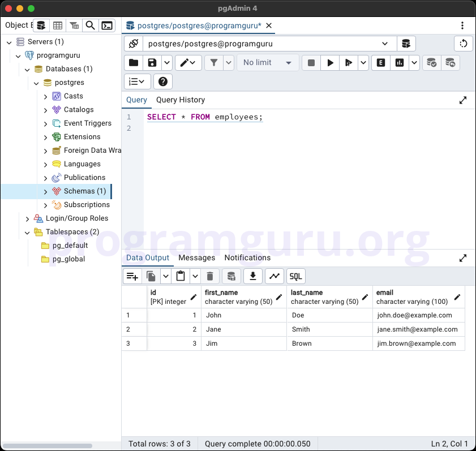Switch to the Query History tab
The height and width of the screenshot is (451, 476).
(x=180, y=100)
